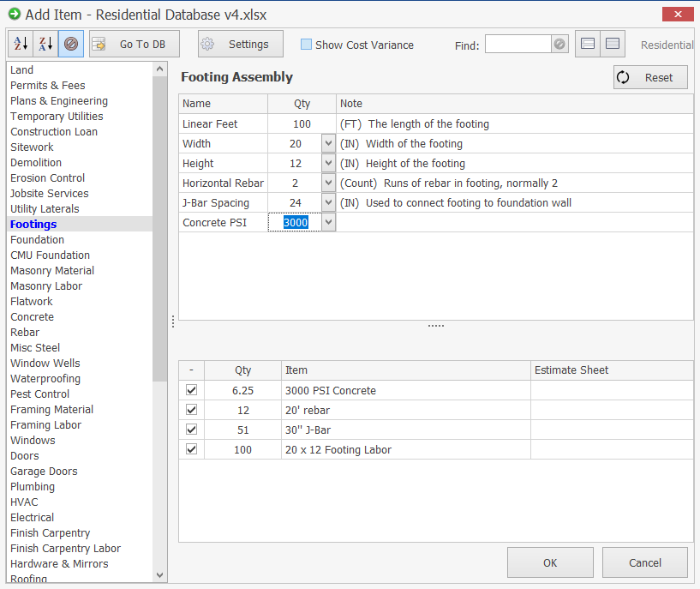Click the Linear Feet quantity cell
This screenshot has width=700, height=589.
(x=302, y=123)
